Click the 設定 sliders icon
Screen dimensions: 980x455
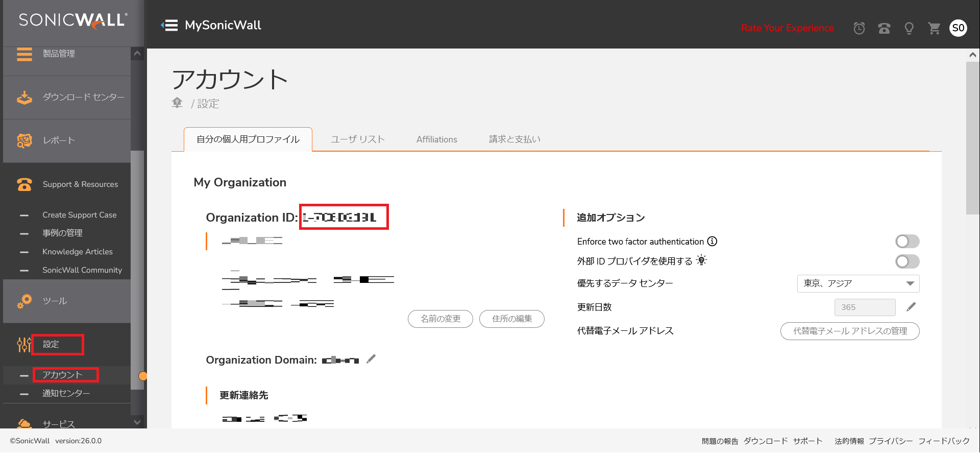(x=24, y=345)
